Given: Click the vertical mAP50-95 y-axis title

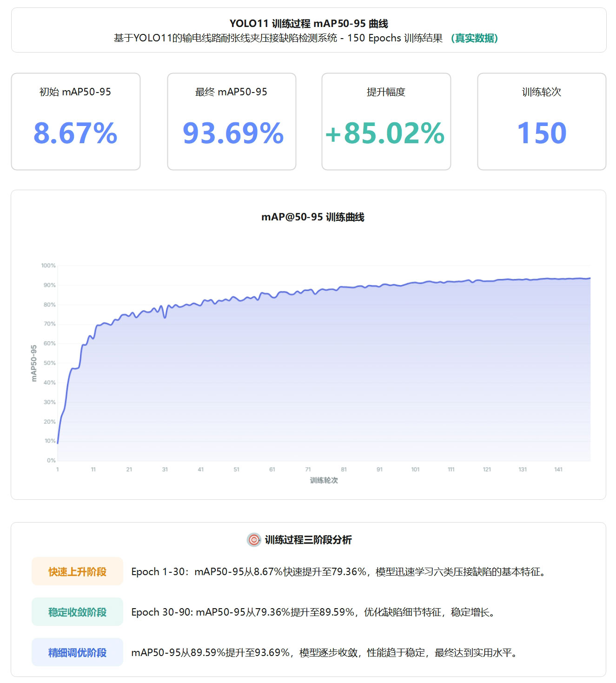Looking at the screenshot, I should pos(34,363).
